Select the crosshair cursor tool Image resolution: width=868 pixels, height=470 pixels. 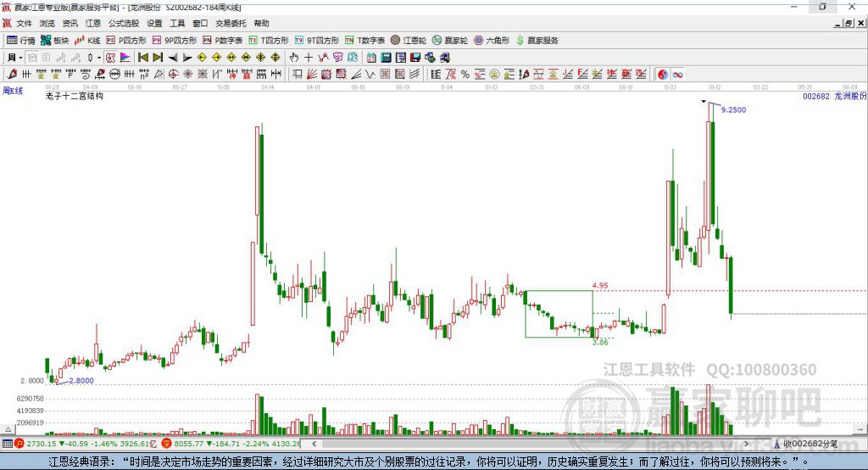click(x=309, y=58)
